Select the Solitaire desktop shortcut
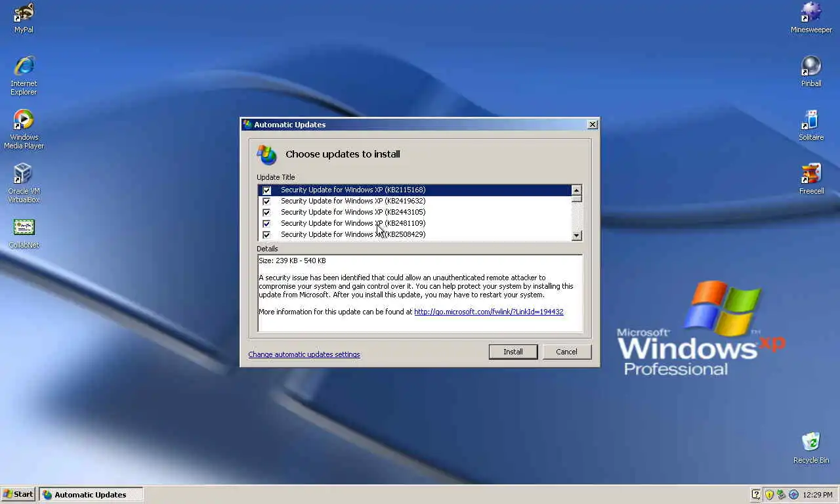This screenshot has width=840, height=504. [811, 126]
